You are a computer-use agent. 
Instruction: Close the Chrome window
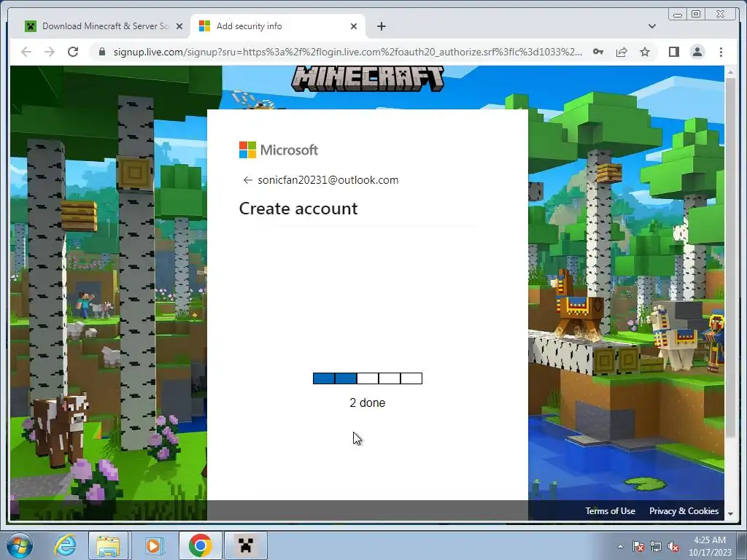[x=721, y=15]
